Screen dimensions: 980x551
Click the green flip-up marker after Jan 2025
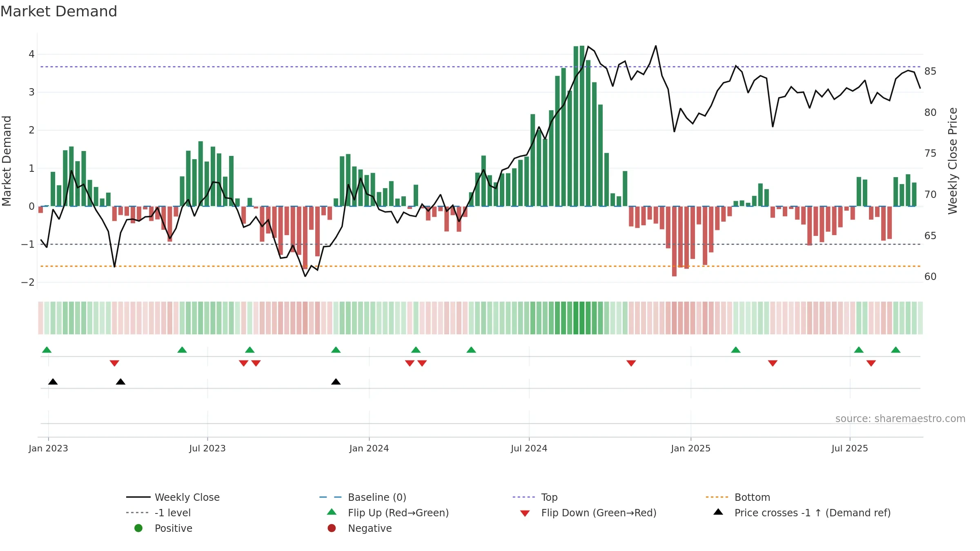pyautogui.click(x=736, y=350)
